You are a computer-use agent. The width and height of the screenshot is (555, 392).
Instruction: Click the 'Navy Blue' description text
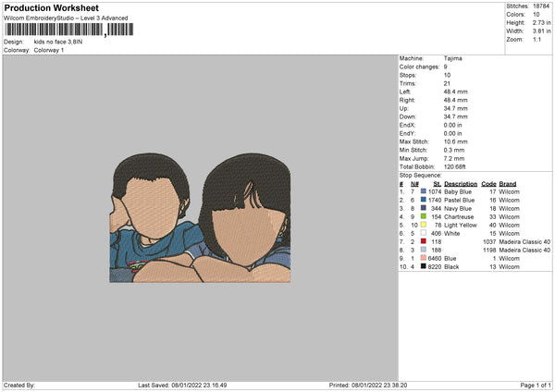(x=458, y=208)
